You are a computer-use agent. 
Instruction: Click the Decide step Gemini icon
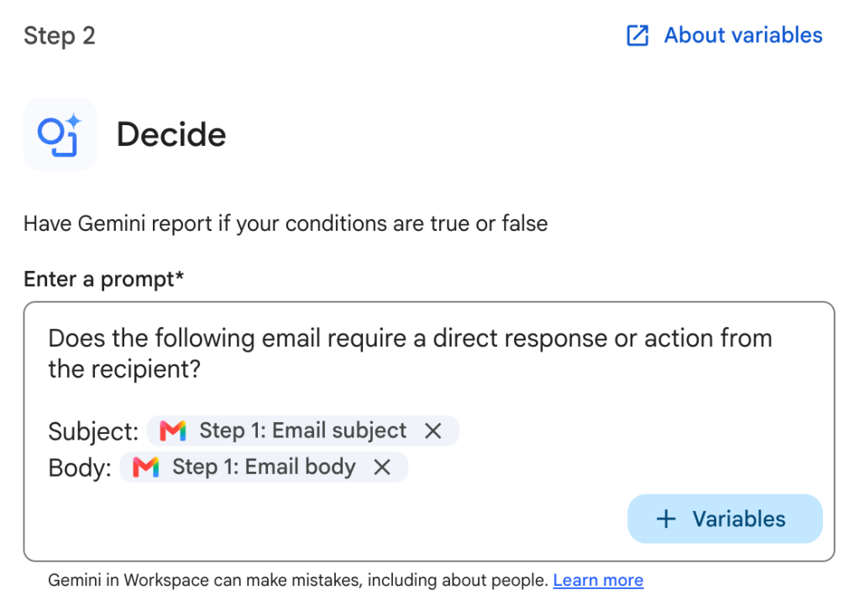coord(60,134)
